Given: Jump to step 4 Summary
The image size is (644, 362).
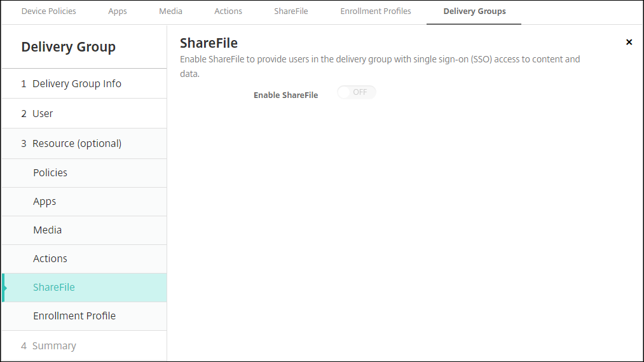Looking at the screenshot, I should [84, 345].
